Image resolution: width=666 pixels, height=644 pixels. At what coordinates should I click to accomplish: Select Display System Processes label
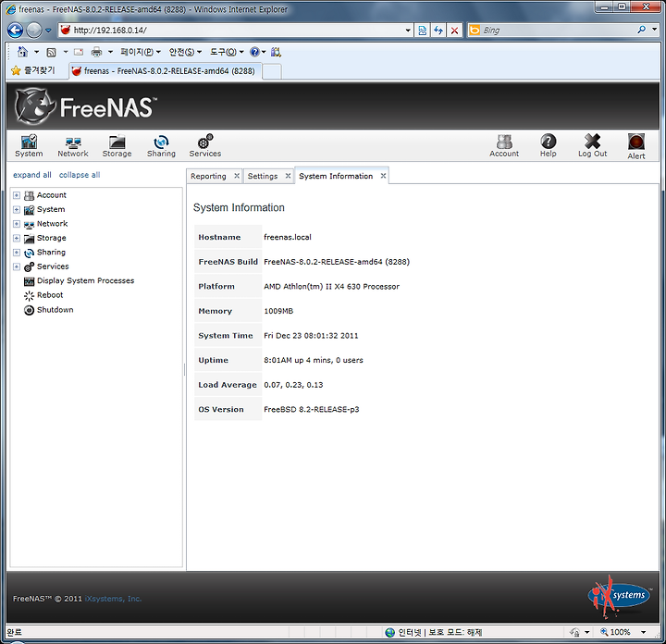click(85, 280)
